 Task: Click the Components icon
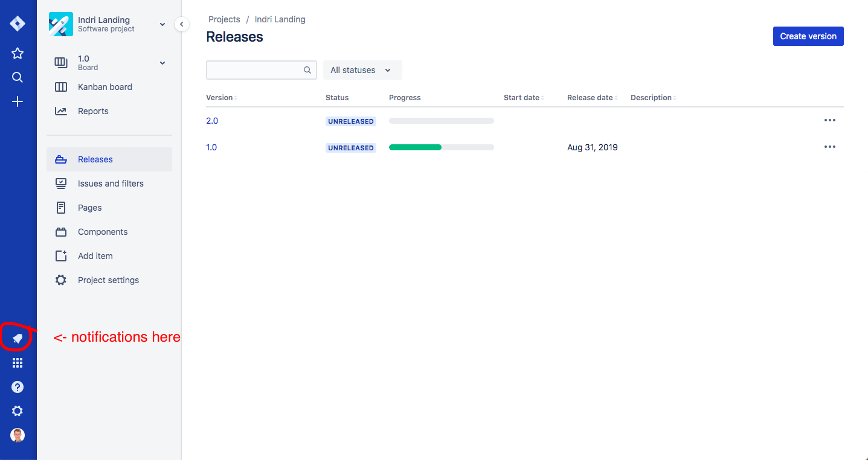(61, 232)
